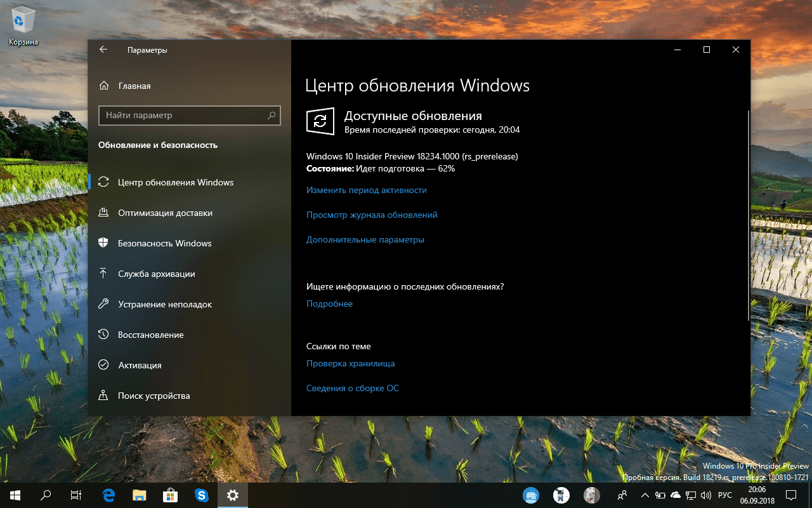Select the shield icon for Безопасность Windows

click(x=103, y=243)
